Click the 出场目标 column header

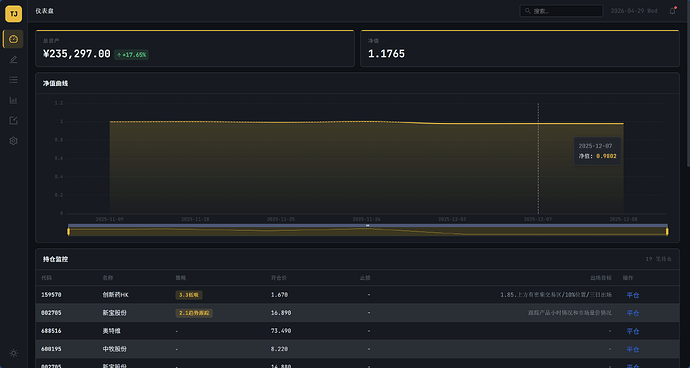click(x=601, y=278)
